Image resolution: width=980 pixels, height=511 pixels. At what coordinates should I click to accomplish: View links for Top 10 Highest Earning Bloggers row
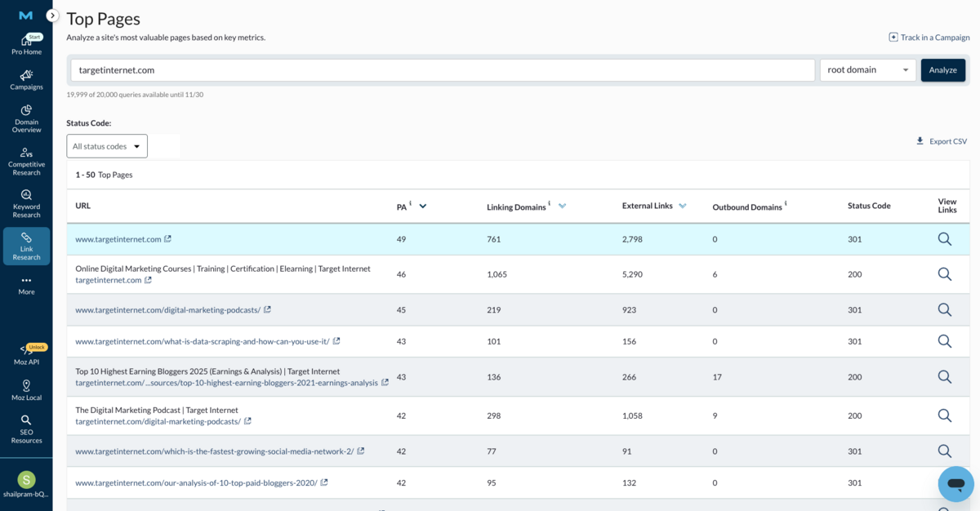[x=945, y=376]
